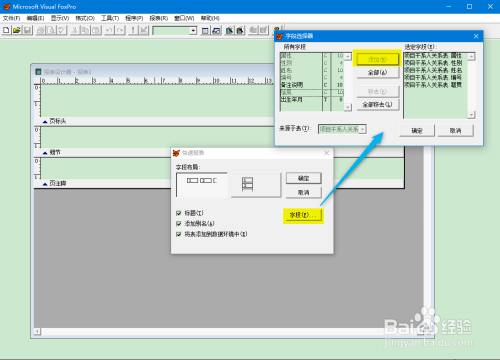Close the Quick Report dialog
The height and width of the screenshot is (360, 500).
point(326,153)
